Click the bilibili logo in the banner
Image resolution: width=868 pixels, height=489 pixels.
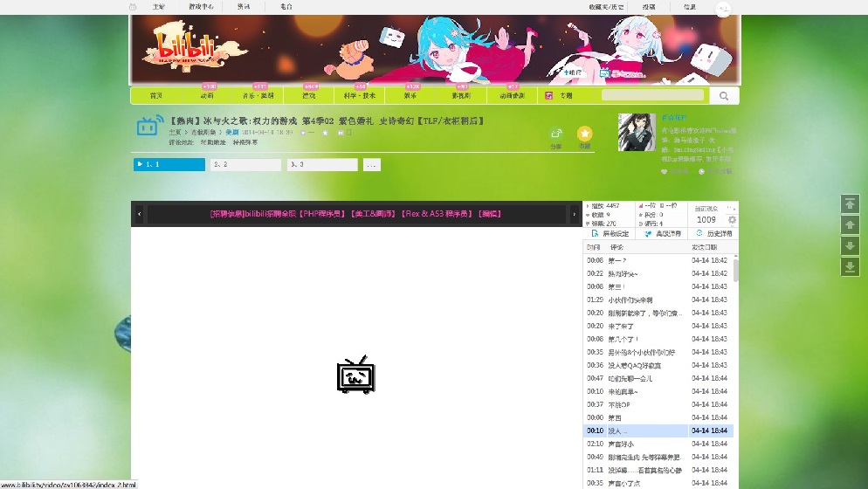click(189, 46)
